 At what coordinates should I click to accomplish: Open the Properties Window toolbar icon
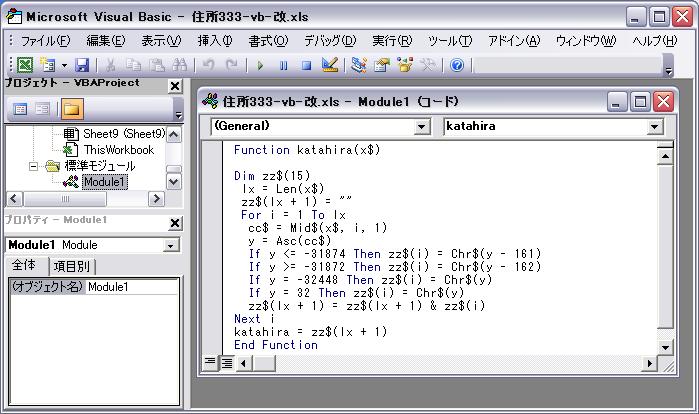tap(382, 65)
